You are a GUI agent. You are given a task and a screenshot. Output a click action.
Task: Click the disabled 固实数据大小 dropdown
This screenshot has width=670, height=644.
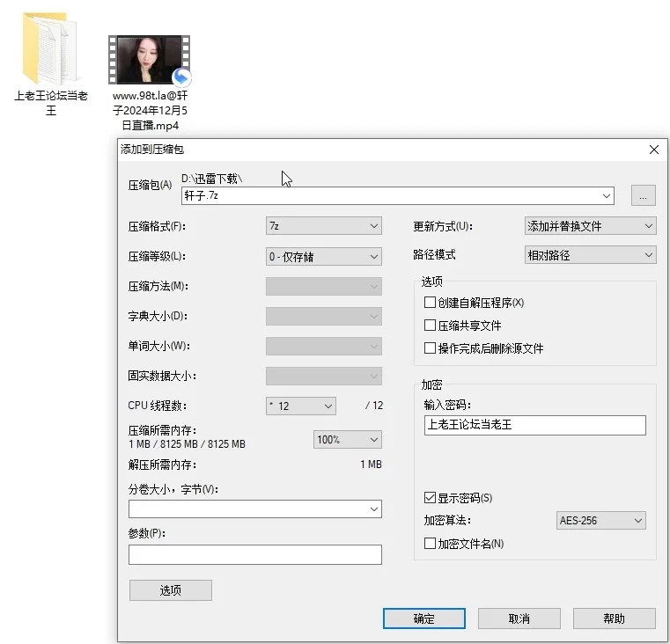pos(323,377)
